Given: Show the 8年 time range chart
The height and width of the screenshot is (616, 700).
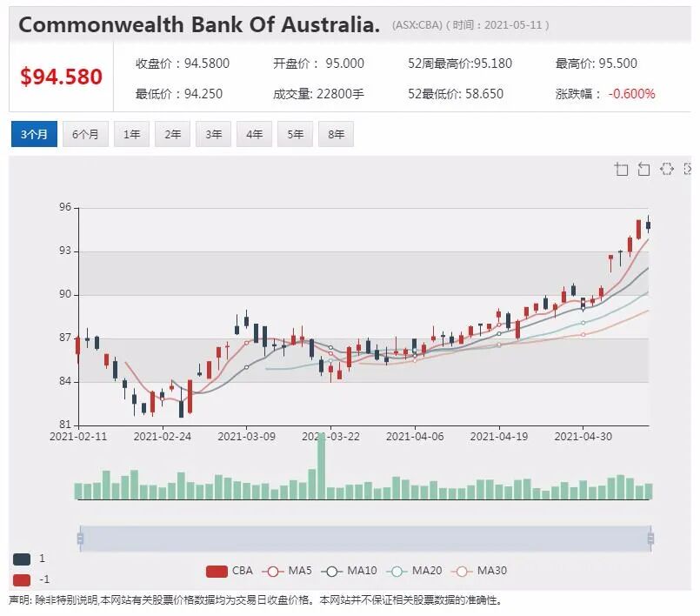Looking at the screenshot, I should click(337, 134).
